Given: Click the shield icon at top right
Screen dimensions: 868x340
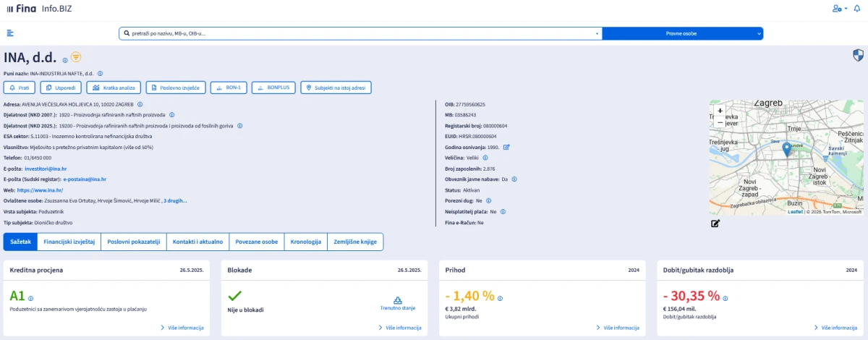Looking at the screenshot, I should (858, 56).
